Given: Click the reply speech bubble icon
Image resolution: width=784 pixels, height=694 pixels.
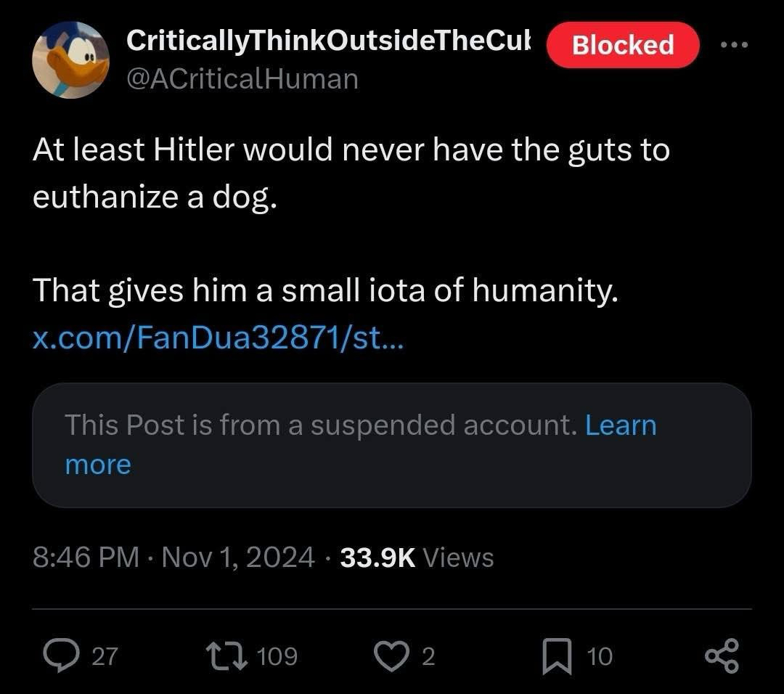Looking at the screenshot, I should click(x=60, y=656).
